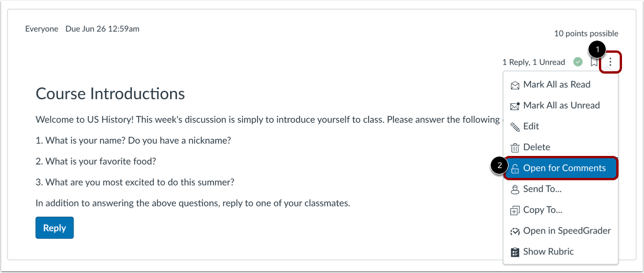Select Show Rubric text in menu
Viewport: 644px width, 273px height.
pyautogui.click(x=549, y=252)
